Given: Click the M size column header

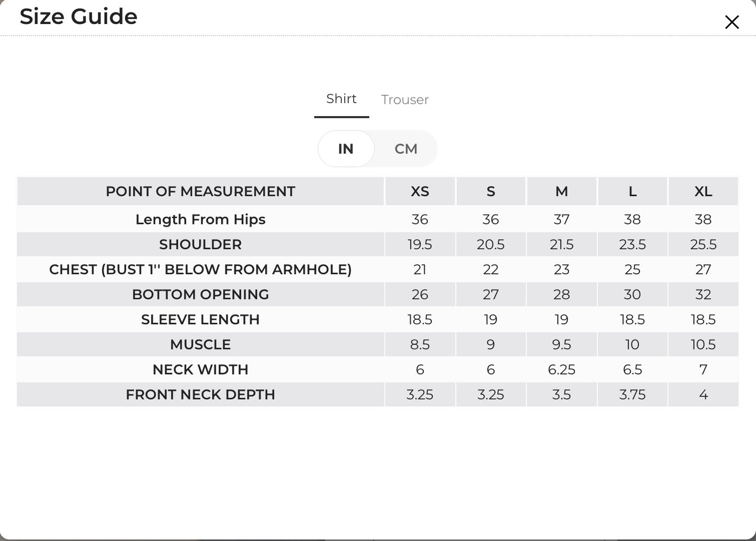Looking at the screenshot, I should pyautogui.click(x=561, y=191).
